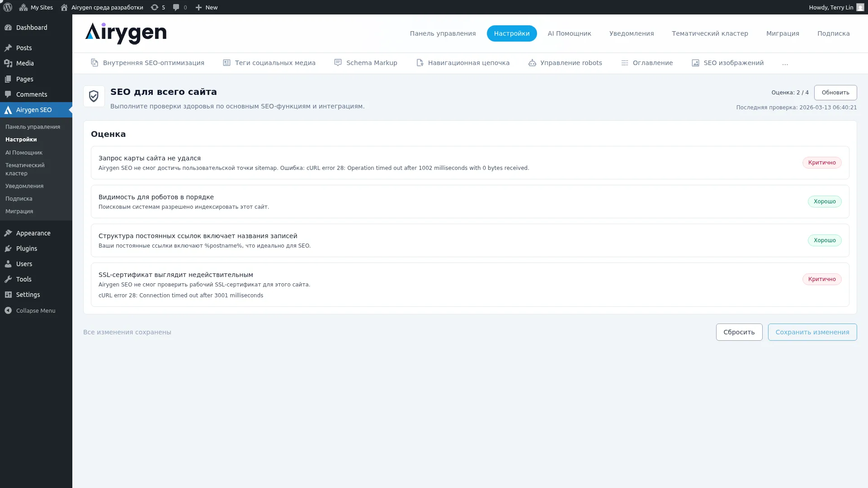Click the 'Оценка: 2 / 4' score text
The height and width of the screenshot is (488, 868).
click(x=790, y=93)
